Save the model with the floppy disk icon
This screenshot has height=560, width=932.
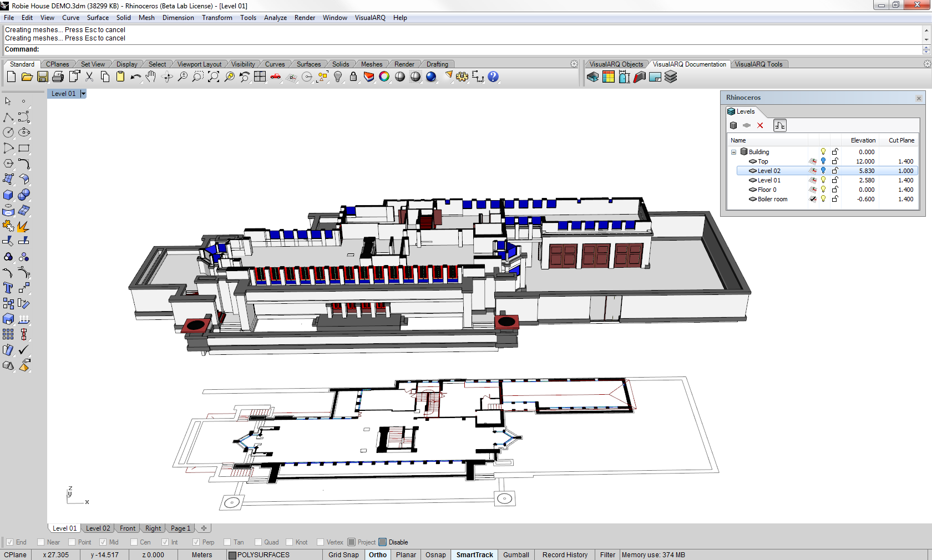point(42,77)
